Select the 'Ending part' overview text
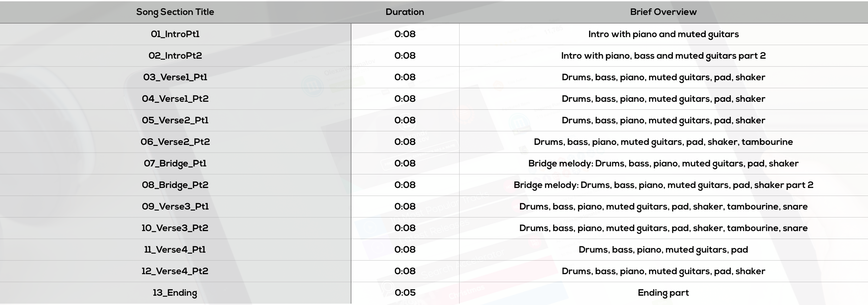Image resolution: width=868 pixels, height=305 pixels. tap(663, 293)
